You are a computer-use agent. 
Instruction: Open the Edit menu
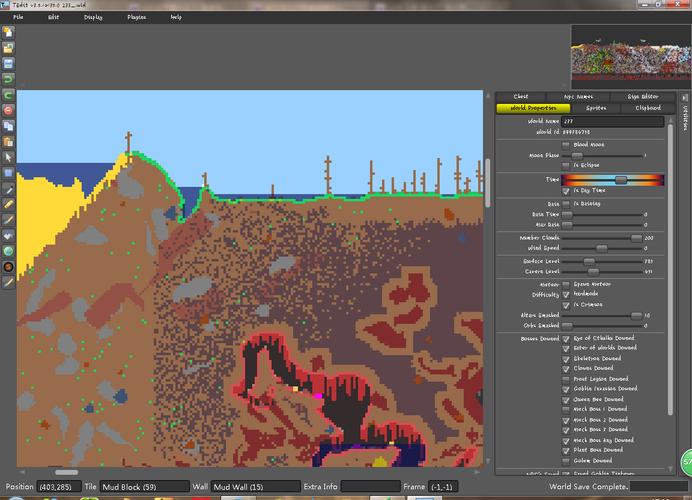53,17
